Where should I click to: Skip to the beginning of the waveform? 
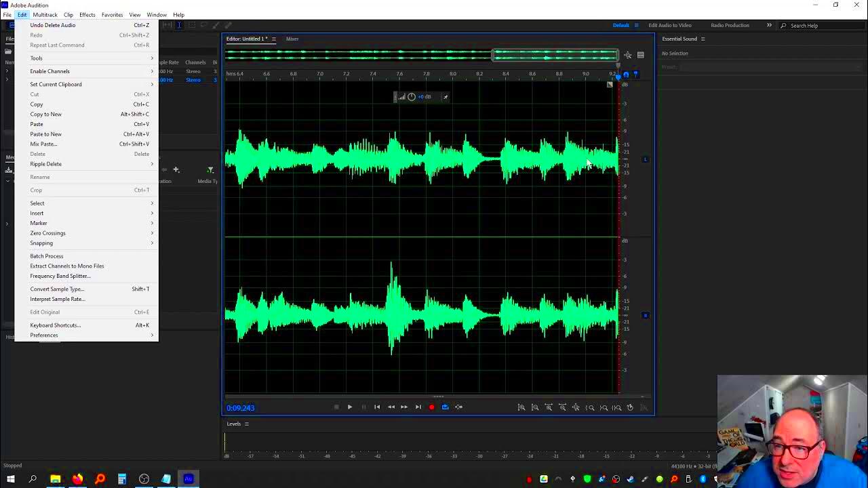click(377, 407)
